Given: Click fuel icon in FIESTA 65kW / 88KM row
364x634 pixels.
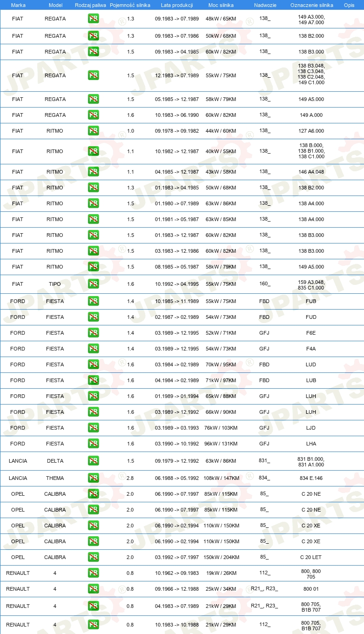Looking at the screenshot, I should coord(93,396).
